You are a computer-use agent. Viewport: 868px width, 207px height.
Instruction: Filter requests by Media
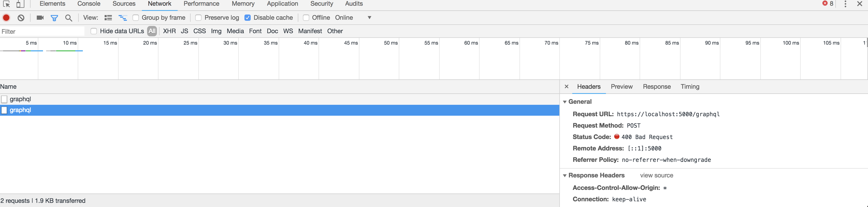(235, 31)
